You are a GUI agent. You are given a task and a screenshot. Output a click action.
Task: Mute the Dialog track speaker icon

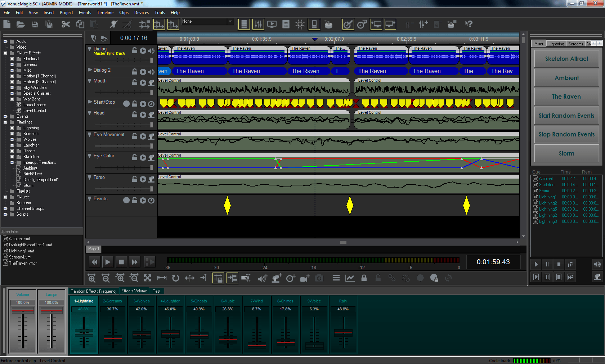pyautogui.click(x=151, y=51)
